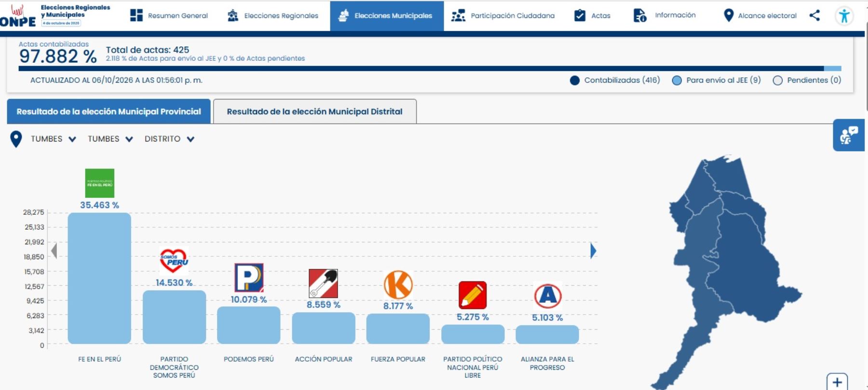Viewport: 868px width, 390px height.
Task: Switch to Municipal Distrital results tab
Action: pos(315,111)
